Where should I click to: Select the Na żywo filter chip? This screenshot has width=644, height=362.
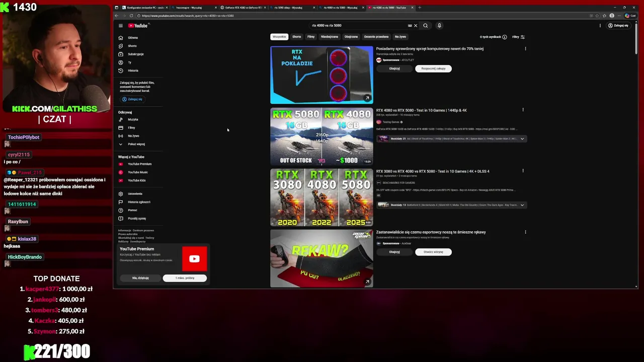(400, 37)
